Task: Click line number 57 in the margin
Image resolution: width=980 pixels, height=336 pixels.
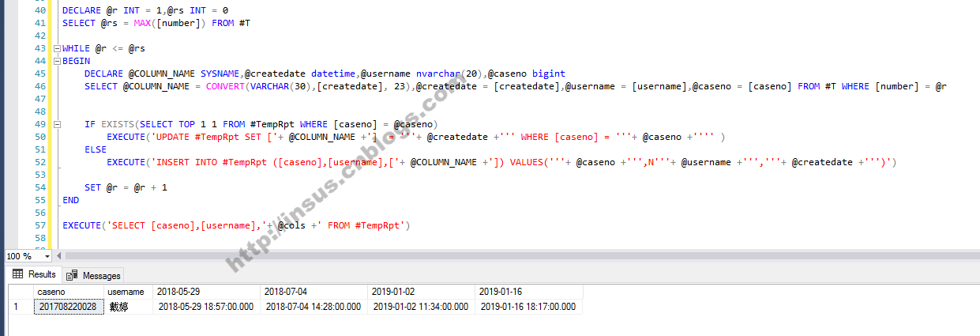Action: [39, 225]
